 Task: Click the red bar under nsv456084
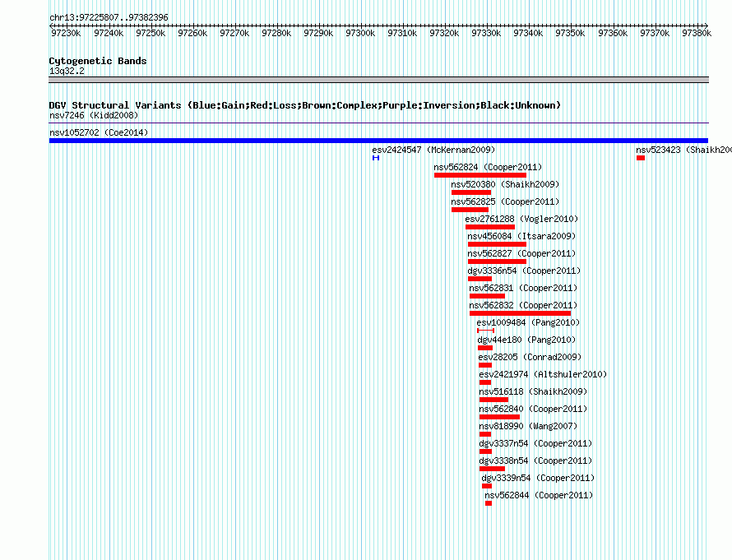click(x=497, y=244)
